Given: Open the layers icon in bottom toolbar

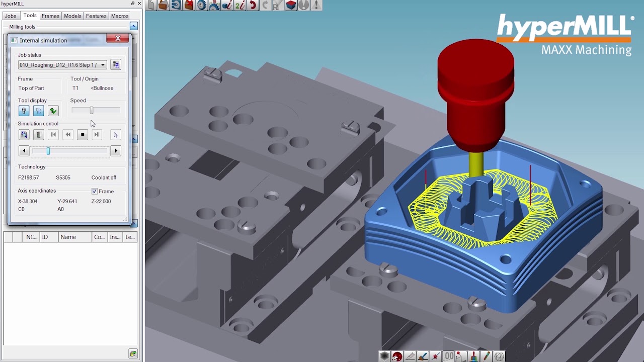Looking at the screenshot, I should [x=384, y=356].
